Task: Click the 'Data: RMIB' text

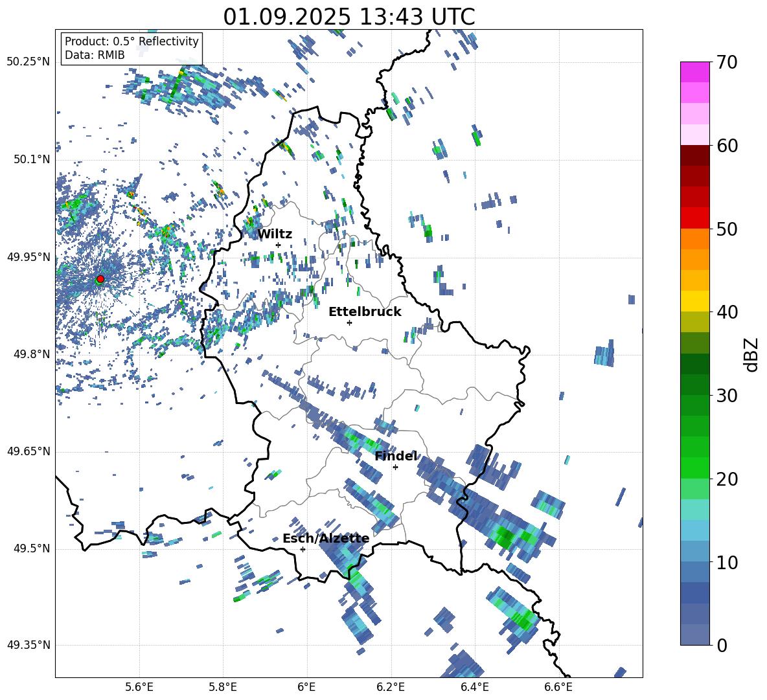Action: tap(95, 55)
